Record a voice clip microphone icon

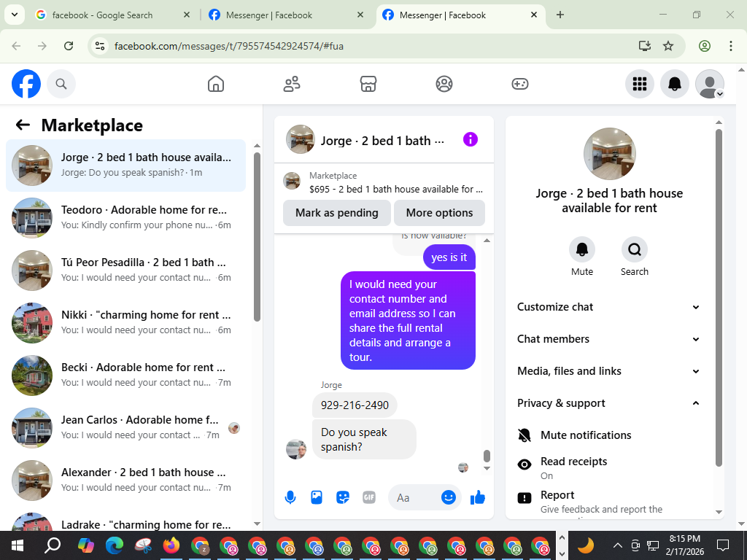[x=290, y=497]
